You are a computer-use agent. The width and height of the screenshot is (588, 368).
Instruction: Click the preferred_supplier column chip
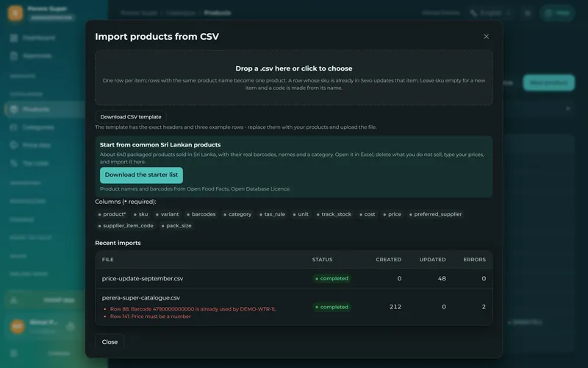pos(435,214)
